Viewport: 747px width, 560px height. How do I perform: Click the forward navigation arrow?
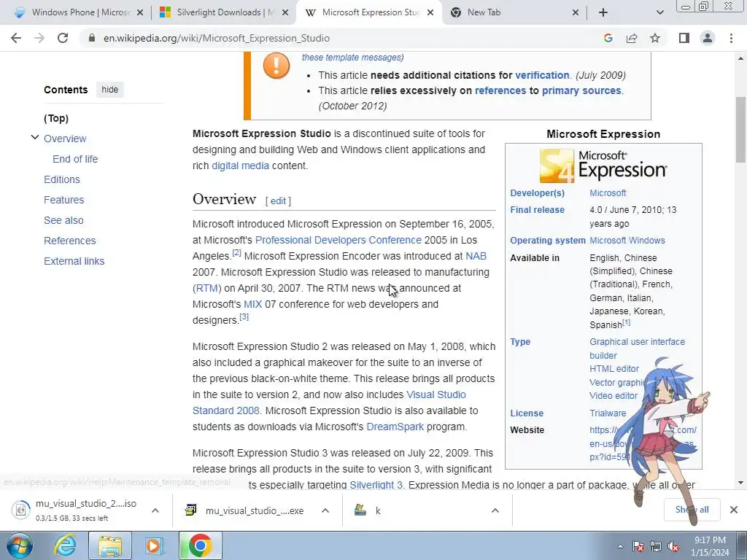39,38
